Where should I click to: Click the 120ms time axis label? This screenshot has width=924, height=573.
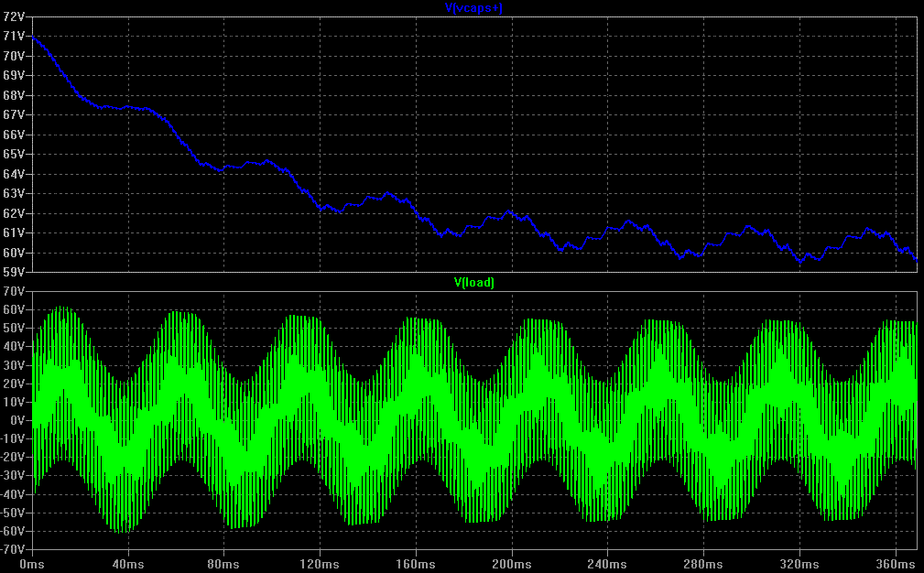click(x=320, y=564)
